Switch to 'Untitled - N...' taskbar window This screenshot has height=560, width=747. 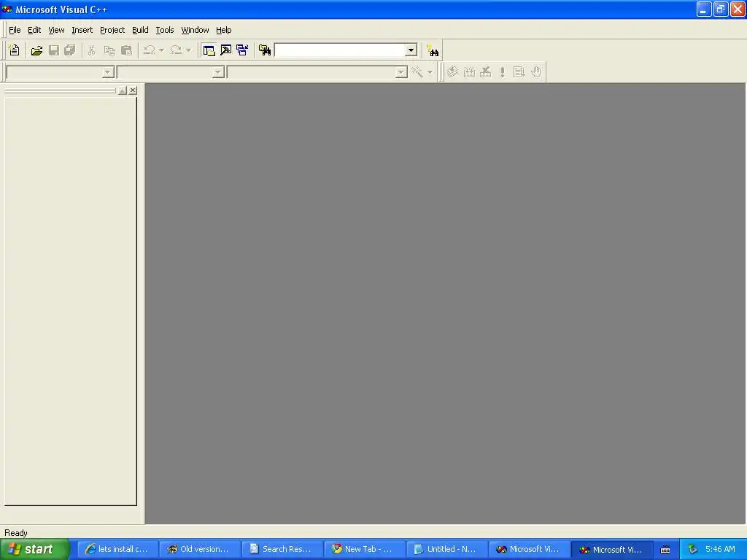pos(447,549)
